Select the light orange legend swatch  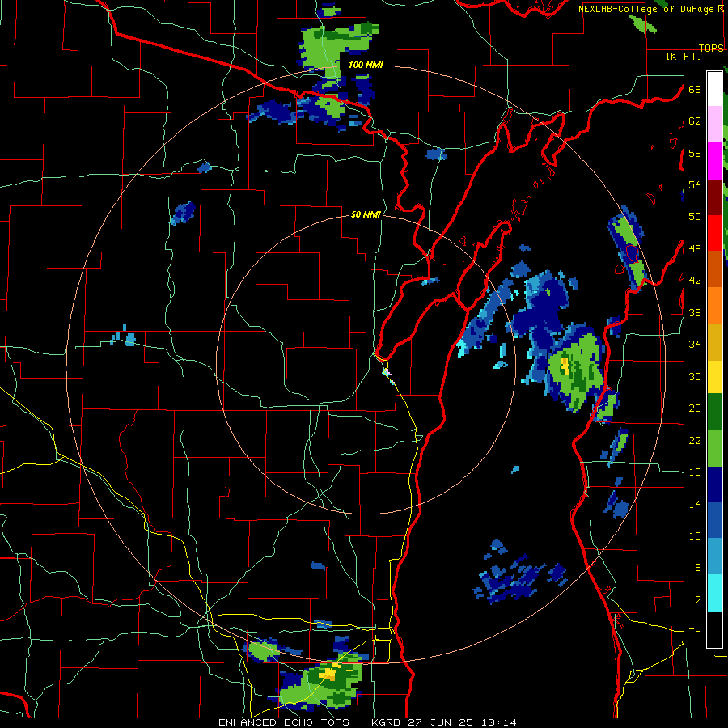(x=714, y=306)
